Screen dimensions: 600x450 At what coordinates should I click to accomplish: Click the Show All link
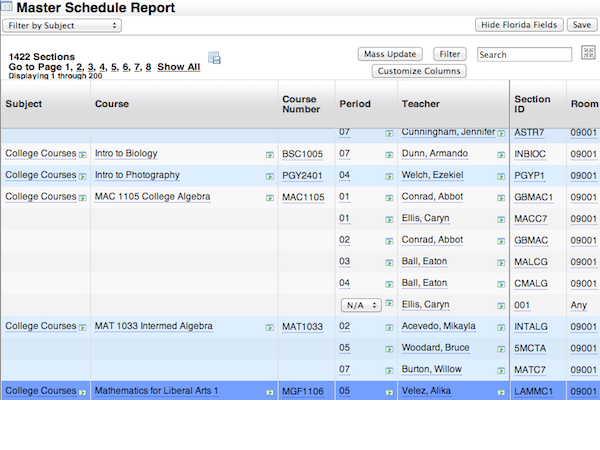(x=178, y=67)
